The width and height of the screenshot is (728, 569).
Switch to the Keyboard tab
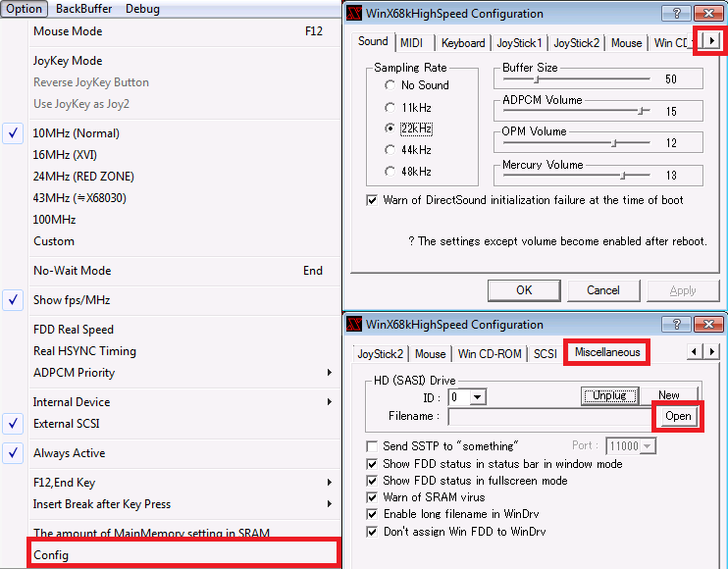pyautogui.click(x=463, y=43)
